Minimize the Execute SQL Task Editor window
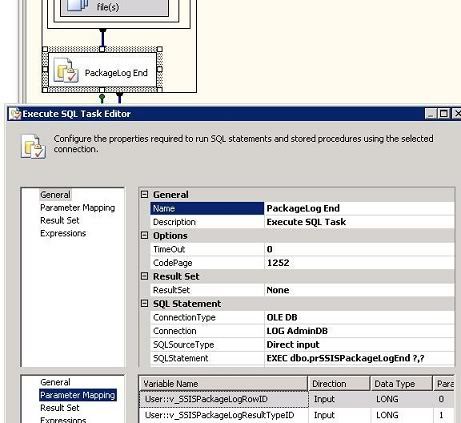461x423 pixels. (431, 114)
